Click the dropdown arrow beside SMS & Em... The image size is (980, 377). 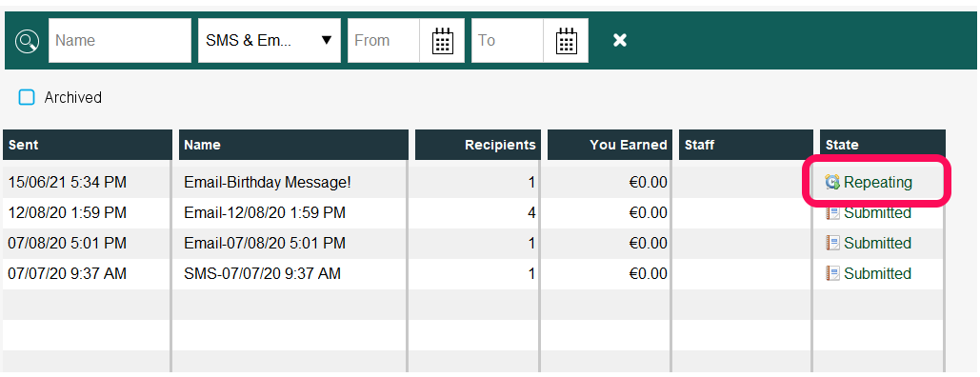point(326,41)
